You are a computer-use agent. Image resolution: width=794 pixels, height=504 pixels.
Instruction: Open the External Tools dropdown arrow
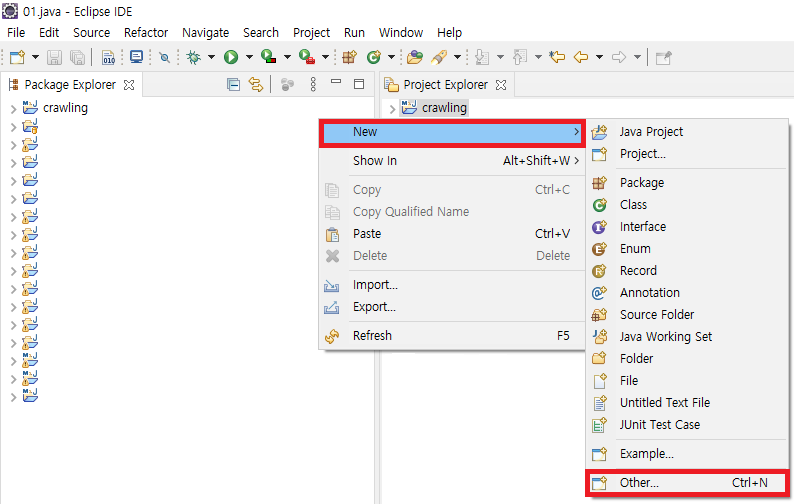(x=326, y=57)
